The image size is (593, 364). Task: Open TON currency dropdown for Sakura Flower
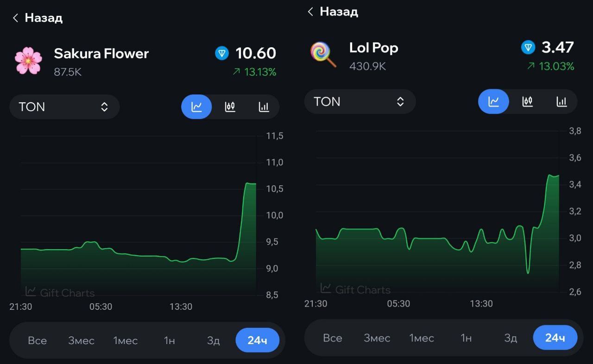pos(64,107)
